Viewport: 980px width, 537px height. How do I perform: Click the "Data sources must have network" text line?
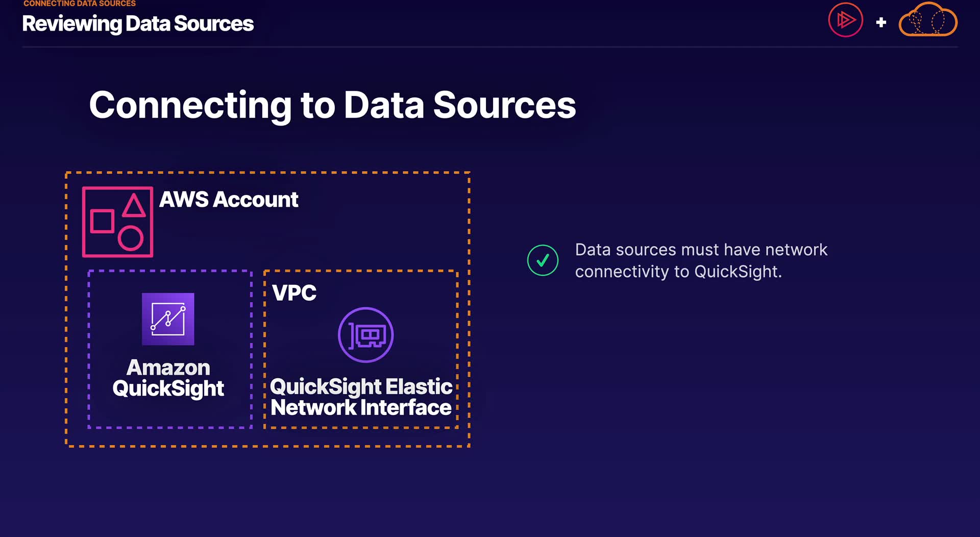coord(701,250)
